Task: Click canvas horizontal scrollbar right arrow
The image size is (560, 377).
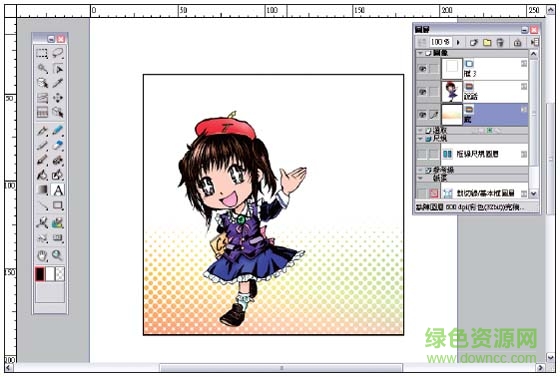Action: tap(541, 367)
